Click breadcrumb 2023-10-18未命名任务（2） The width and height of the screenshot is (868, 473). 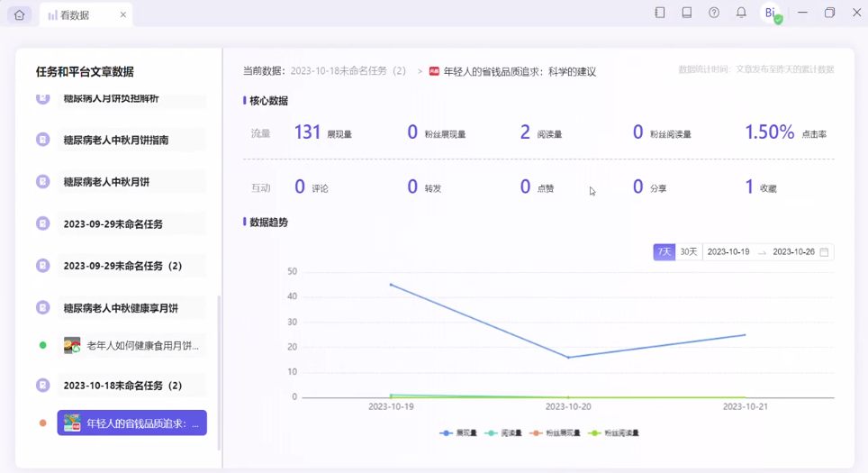pos(348,71)
